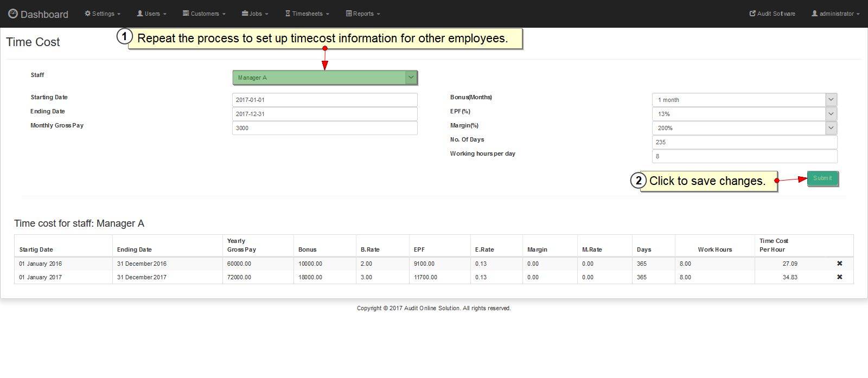Open the Audit Software link
868x378 pixels.
(773, 14)
